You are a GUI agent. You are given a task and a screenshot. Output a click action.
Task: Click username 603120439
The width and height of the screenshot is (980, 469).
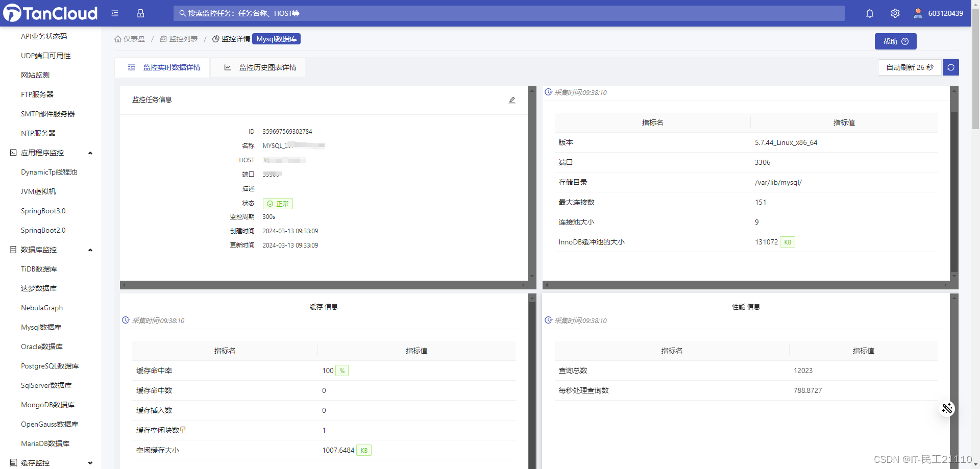pyautogui.click(x=945, y=13)
